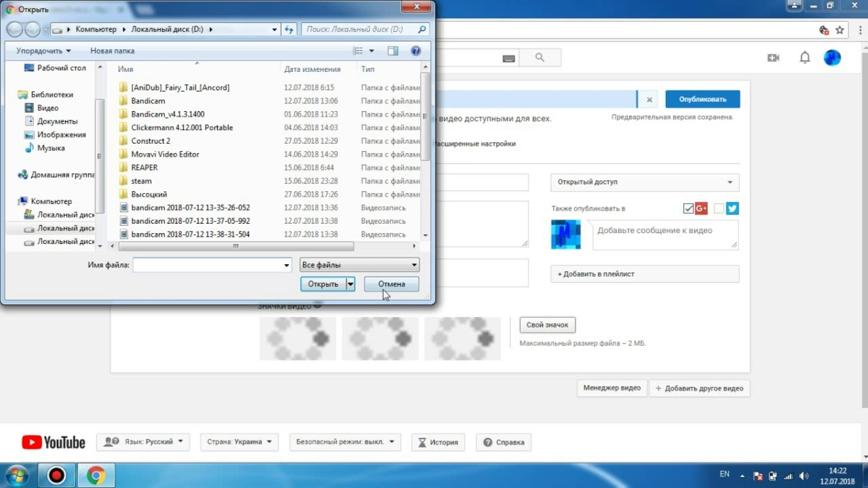Viewport: 868px width, 488px height.
Task: Select file bandicam 2018-07-12 13-35-26-052
Action: click(x=191, y=207)
